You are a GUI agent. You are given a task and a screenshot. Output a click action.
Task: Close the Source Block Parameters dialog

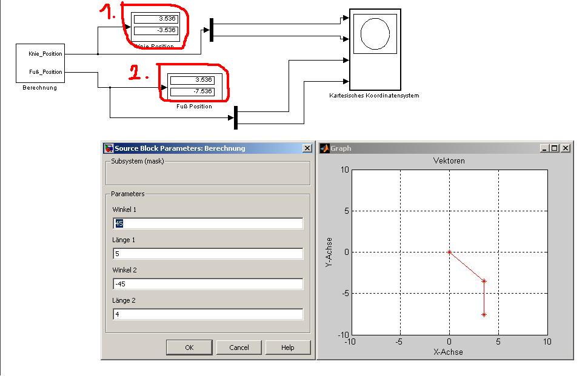[307, 148]
